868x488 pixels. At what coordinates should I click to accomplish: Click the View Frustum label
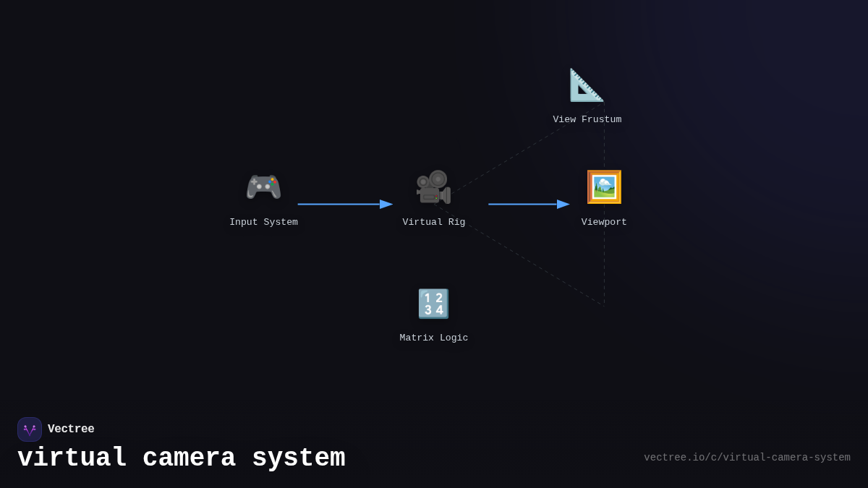587,119
